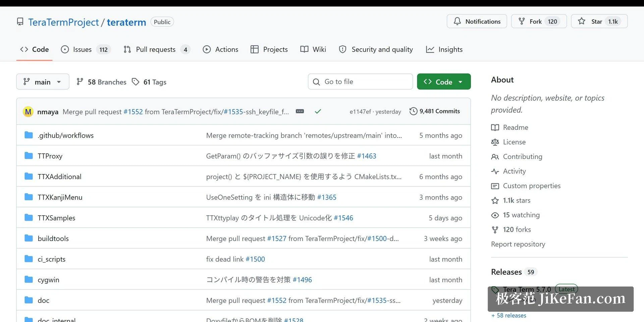Open the main branch dropdown

43,82
